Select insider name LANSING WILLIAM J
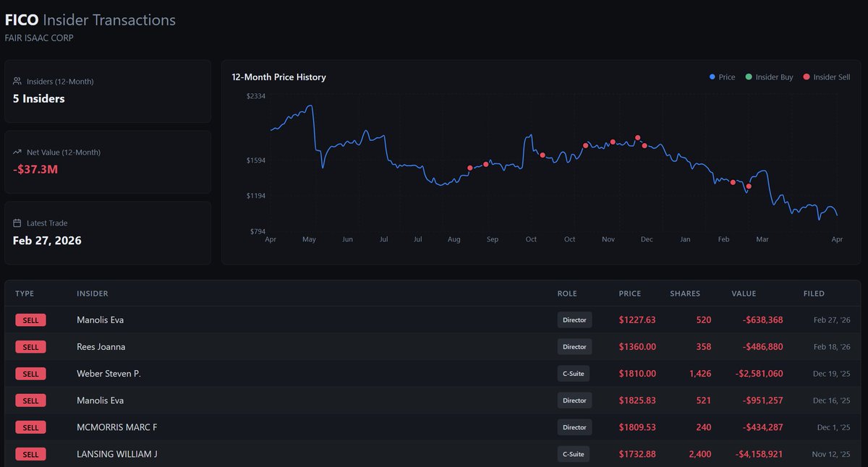Screen dimensions: 868x467 (117, 454)
